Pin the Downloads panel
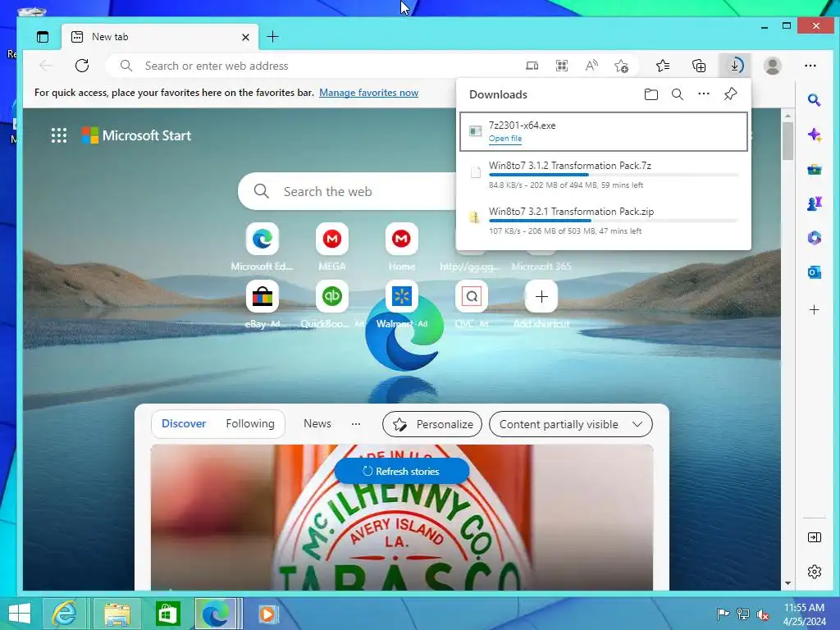Viewport: 840px width, 630px height. click(x=730, y=94)
